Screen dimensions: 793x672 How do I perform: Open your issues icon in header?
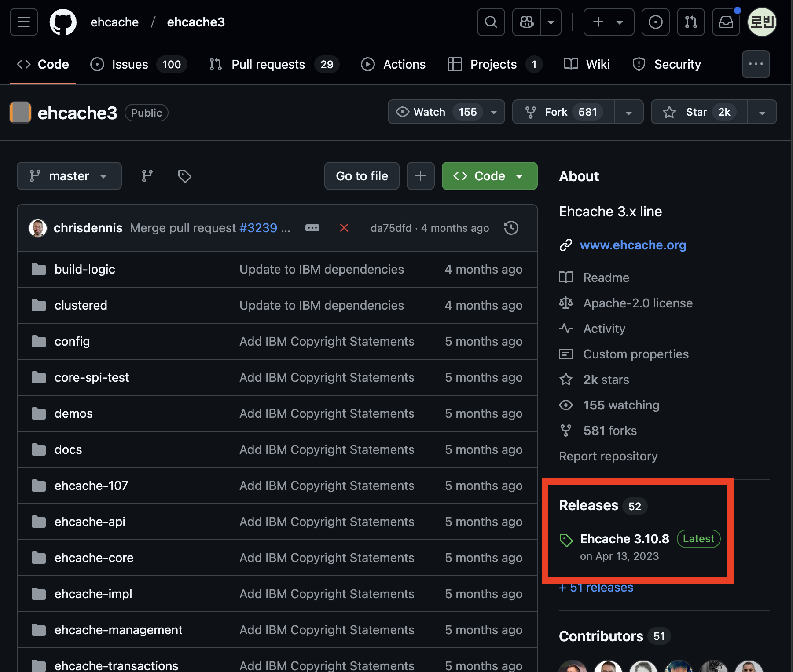tap(656, 22)
